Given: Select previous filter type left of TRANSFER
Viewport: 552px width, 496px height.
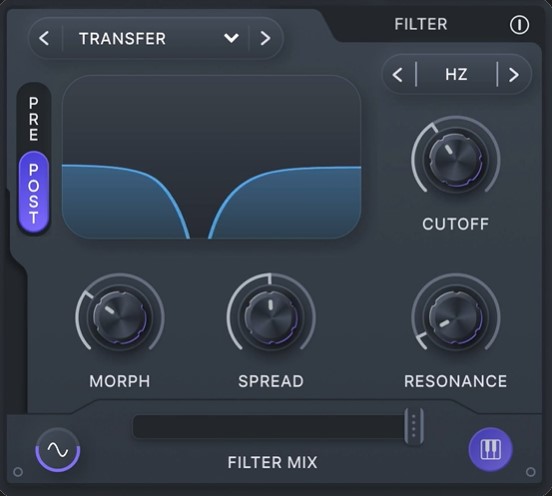Looking at the screenshot, I should [x=44, y=38].
